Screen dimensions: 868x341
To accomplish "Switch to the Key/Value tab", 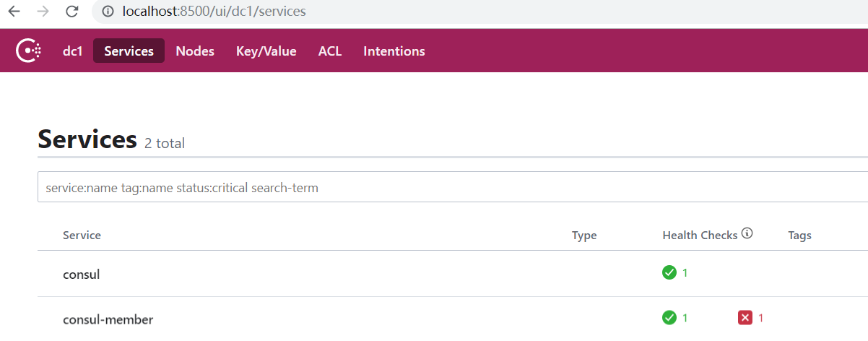I will tap(266, 51).
